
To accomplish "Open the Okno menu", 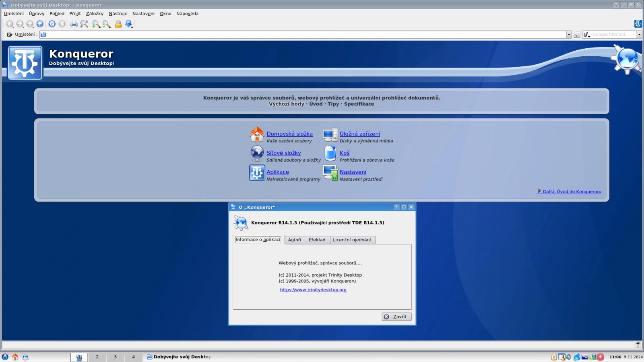I will (165, 14).
